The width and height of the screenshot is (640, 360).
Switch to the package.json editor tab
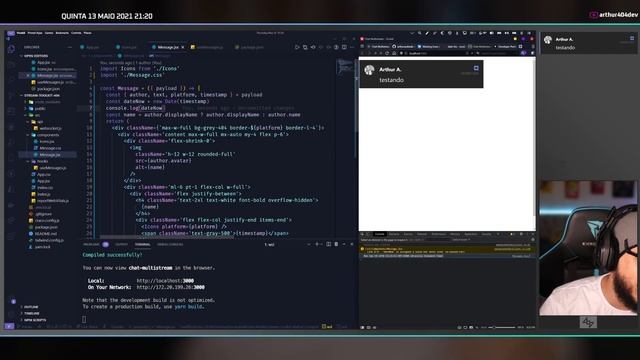point(249,47)
